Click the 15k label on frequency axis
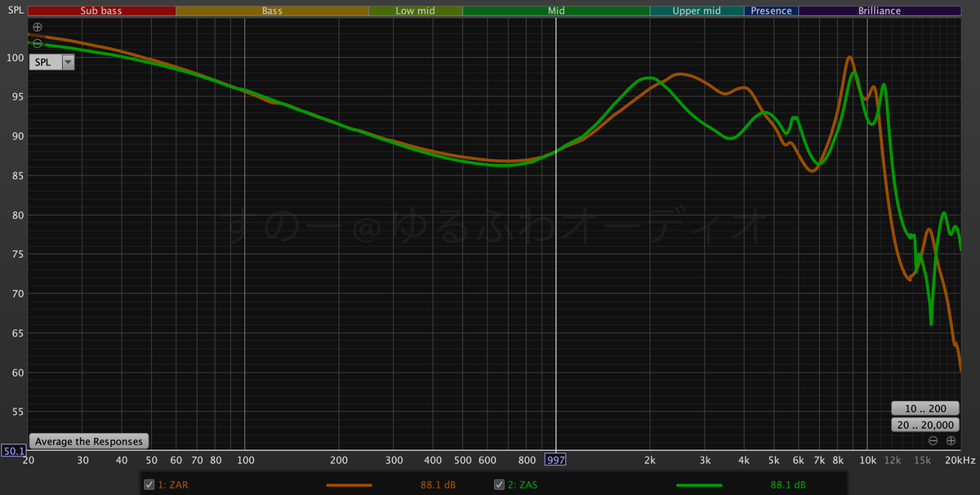The height and width of the screenshot is (495, 980). 922,461
